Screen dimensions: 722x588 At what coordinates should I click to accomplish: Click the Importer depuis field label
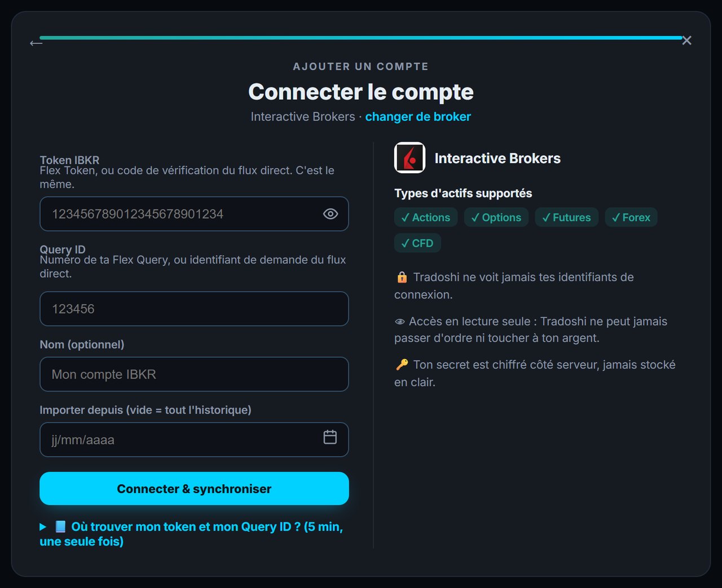click(x=146, y=410)
